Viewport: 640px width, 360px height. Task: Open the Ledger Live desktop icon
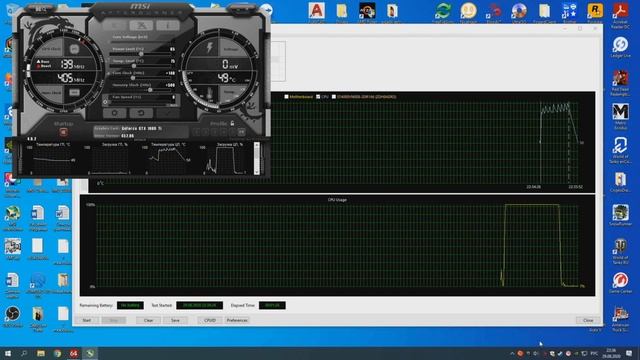(x=620, y=47)
